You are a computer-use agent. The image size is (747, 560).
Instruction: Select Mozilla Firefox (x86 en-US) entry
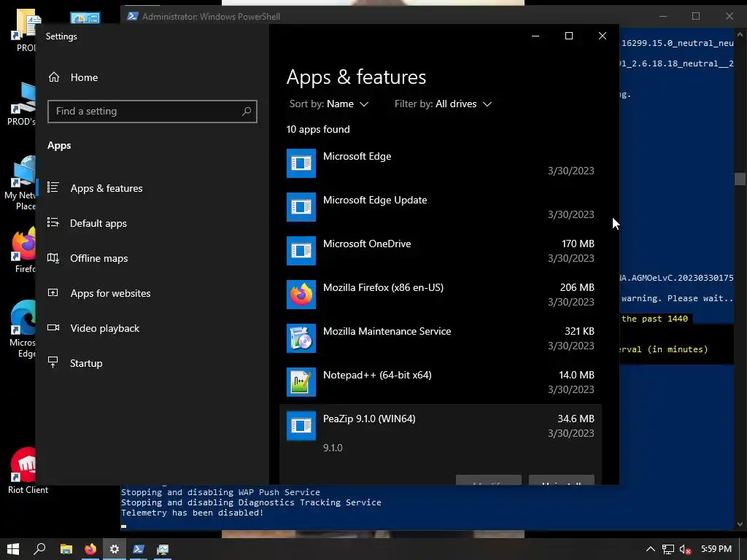pos(383,287)
